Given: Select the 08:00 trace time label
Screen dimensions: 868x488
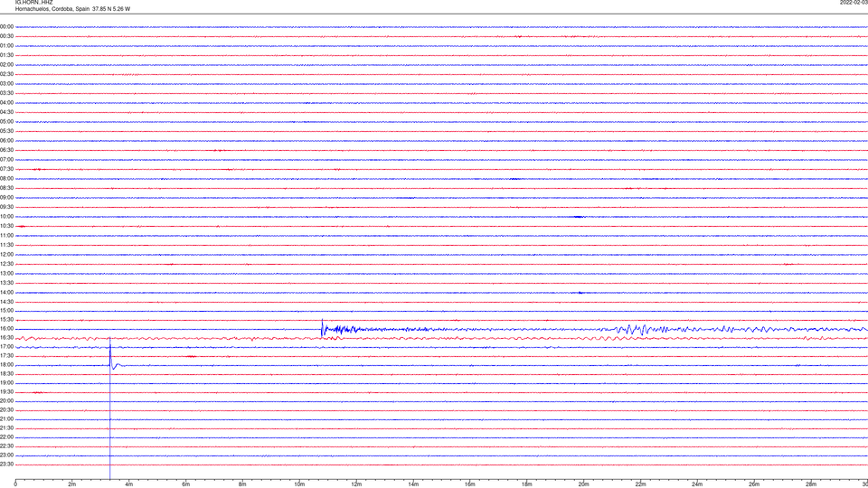Looking at the screenshot, I should 6,179.
